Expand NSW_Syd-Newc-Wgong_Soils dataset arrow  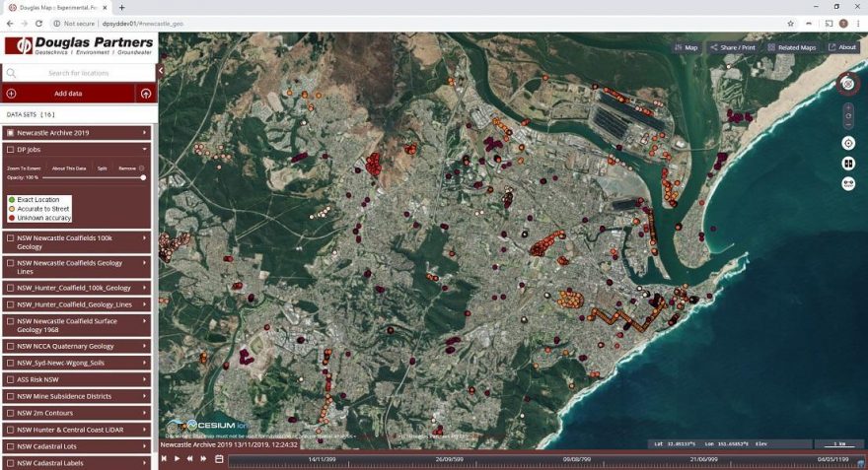point(144,363)
